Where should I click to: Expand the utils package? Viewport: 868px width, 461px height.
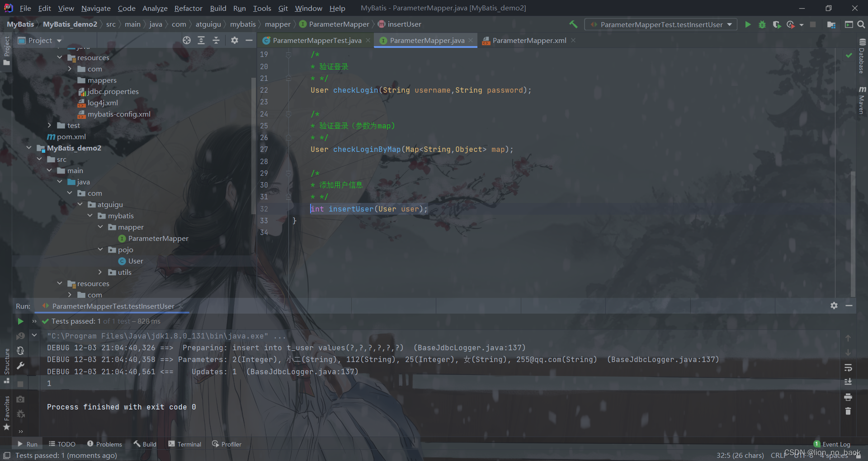100,272
